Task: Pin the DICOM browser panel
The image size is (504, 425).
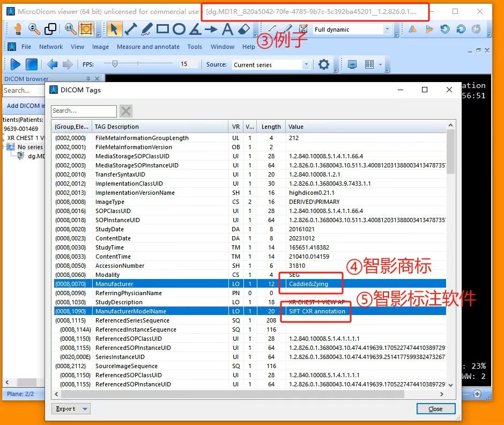Action: [88, 78]
